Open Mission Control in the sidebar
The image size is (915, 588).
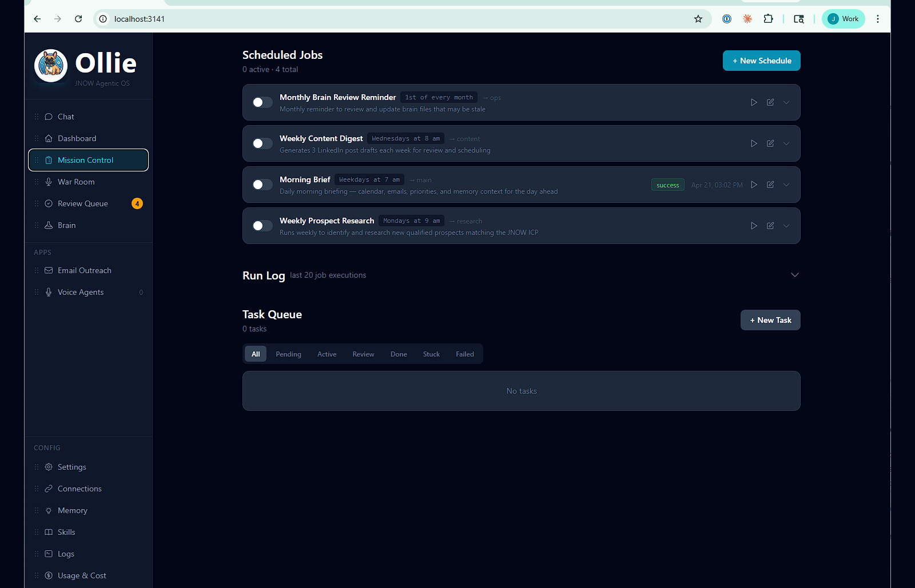pos(88,160)
